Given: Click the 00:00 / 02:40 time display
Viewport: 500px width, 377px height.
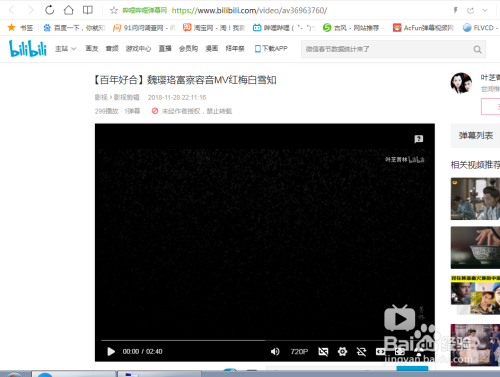Looking at the screenshot, I should (142, 351).
